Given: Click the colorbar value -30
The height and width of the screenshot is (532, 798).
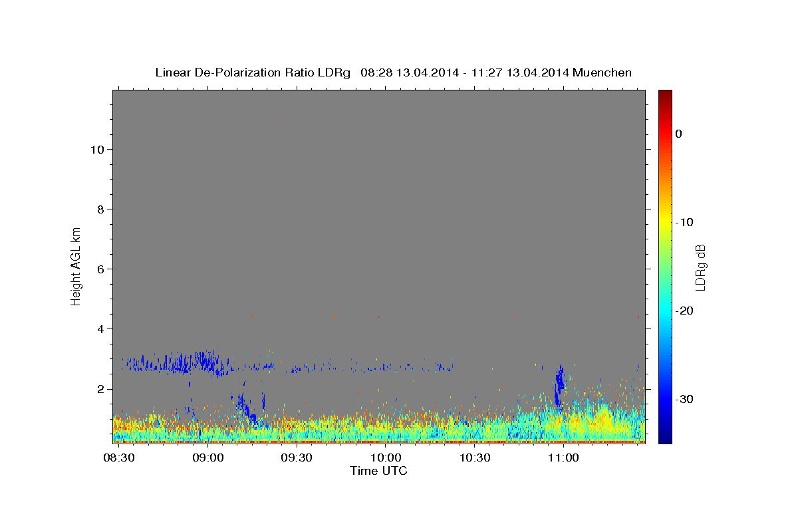Looking at the screenshot, I should (x=685, y=399).
